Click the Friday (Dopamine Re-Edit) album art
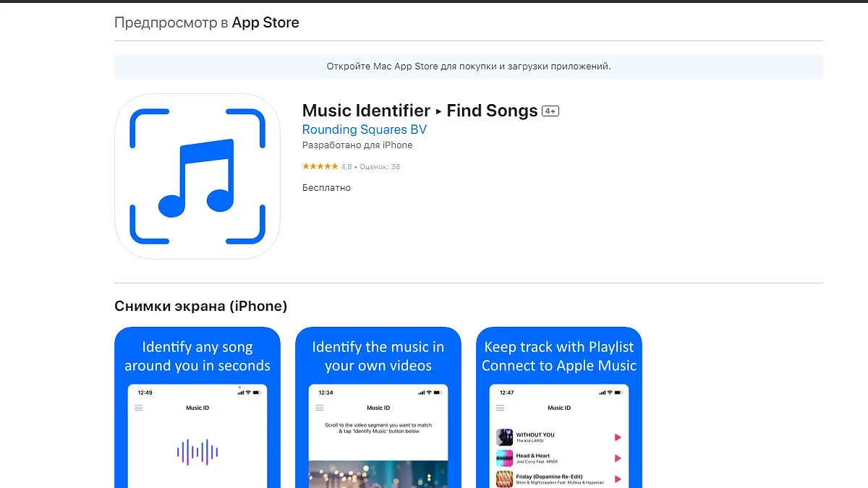The image size is (868, 488). (504, 479)
